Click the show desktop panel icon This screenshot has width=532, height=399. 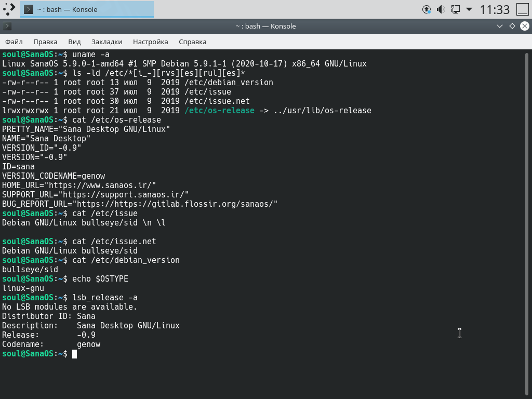point(523,9)
